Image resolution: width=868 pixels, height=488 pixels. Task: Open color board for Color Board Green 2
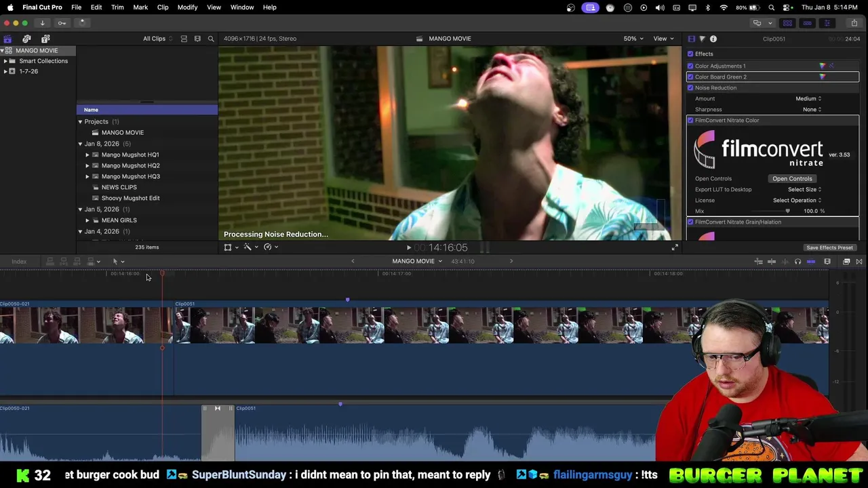(x=823, y=77)
